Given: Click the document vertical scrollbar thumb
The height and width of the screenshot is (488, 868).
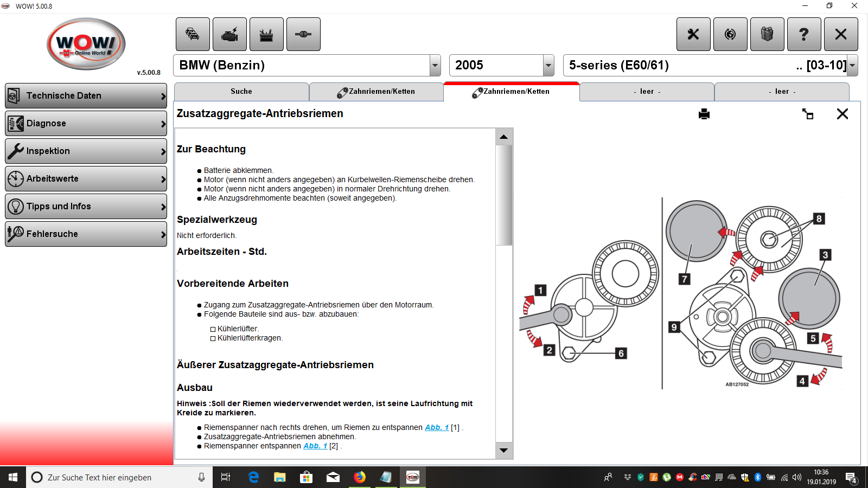Looking at the screenshot, I should (504, 195).
